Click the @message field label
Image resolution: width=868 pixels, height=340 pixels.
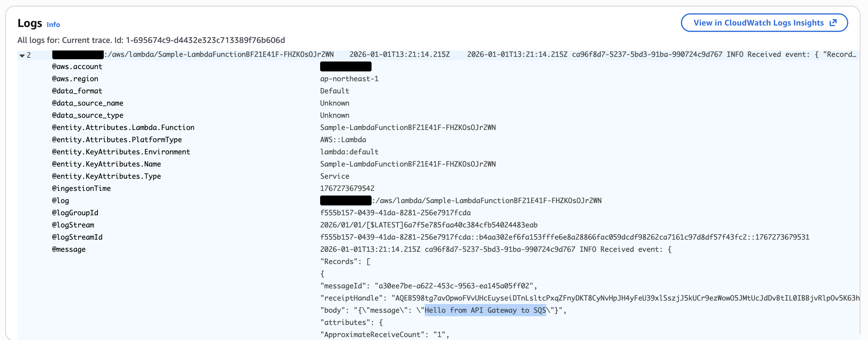coord(69,249)
